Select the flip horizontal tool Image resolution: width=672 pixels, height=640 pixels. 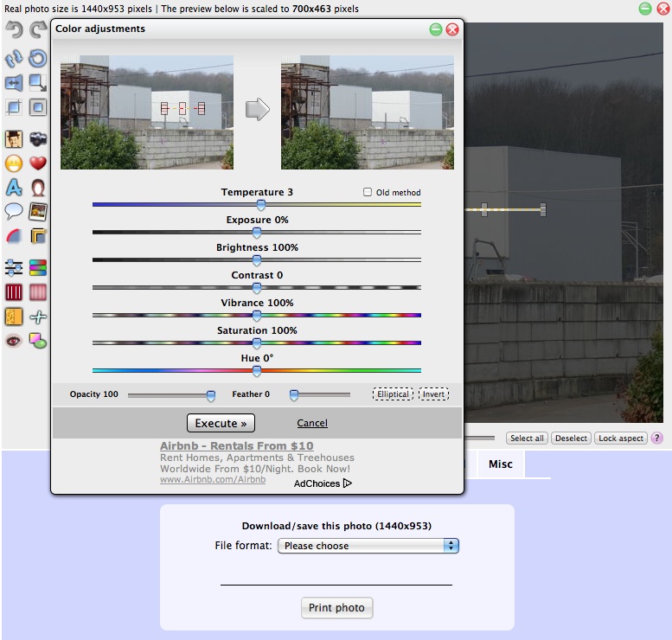[x=14, y=83]
